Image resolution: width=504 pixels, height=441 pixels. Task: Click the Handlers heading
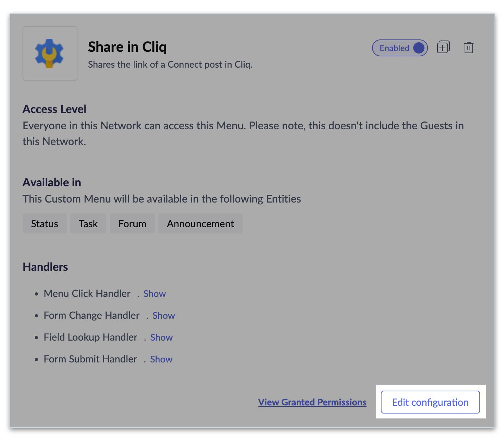point(45,267)
